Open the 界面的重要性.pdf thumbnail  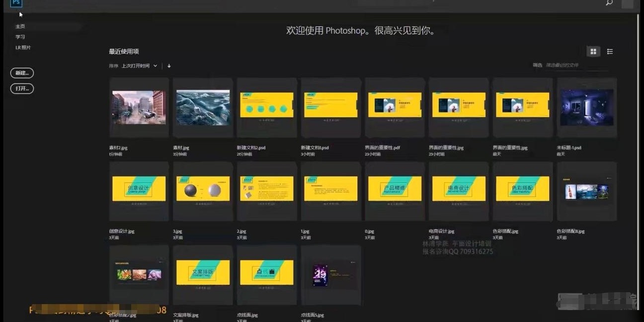[x=395, y=107]
